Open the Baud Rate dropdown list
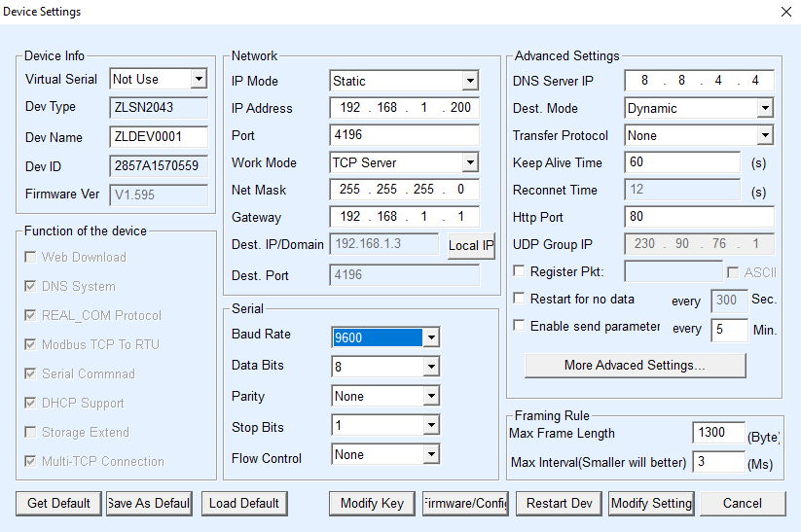This screenshot has width=801, height=532. (x=431, y=337)
